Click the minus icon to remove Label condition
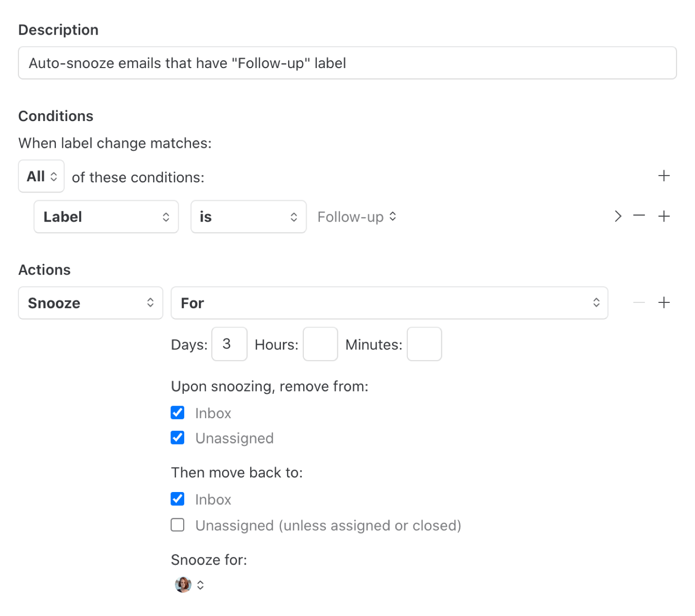This screenshot has width=695, height=616. [639, 216]
